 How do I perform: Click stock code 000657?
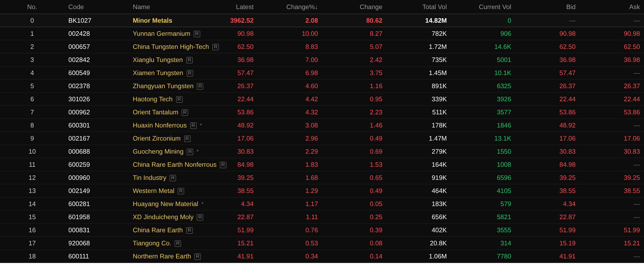tap(79, 47)
